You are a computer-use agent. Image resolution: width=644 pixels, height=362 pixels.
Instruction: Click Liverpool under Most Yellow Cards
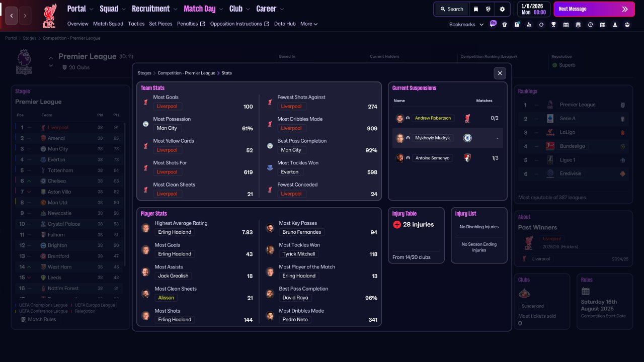[x=167, y=150]
